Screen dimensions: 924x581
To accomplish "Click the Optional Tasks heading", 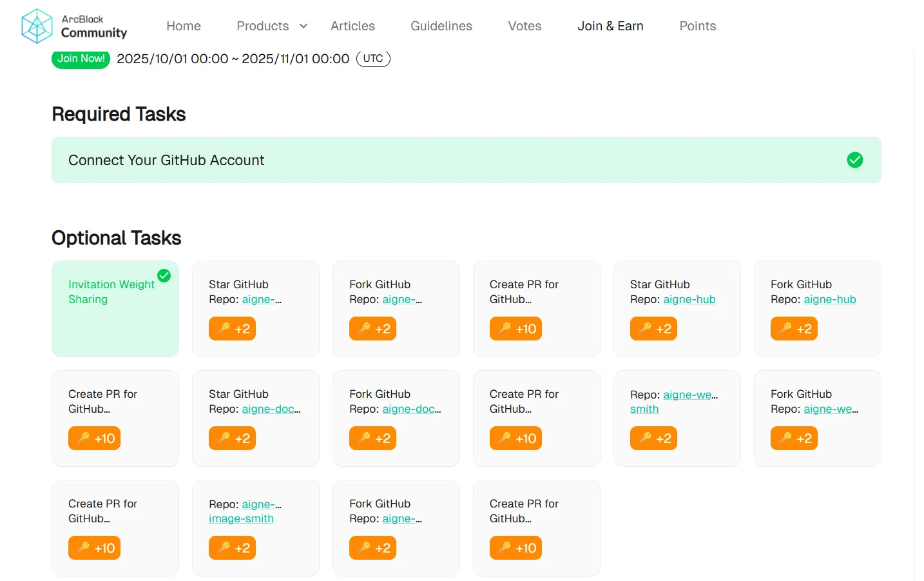I will pyautogui.click(x=117, y=238).
